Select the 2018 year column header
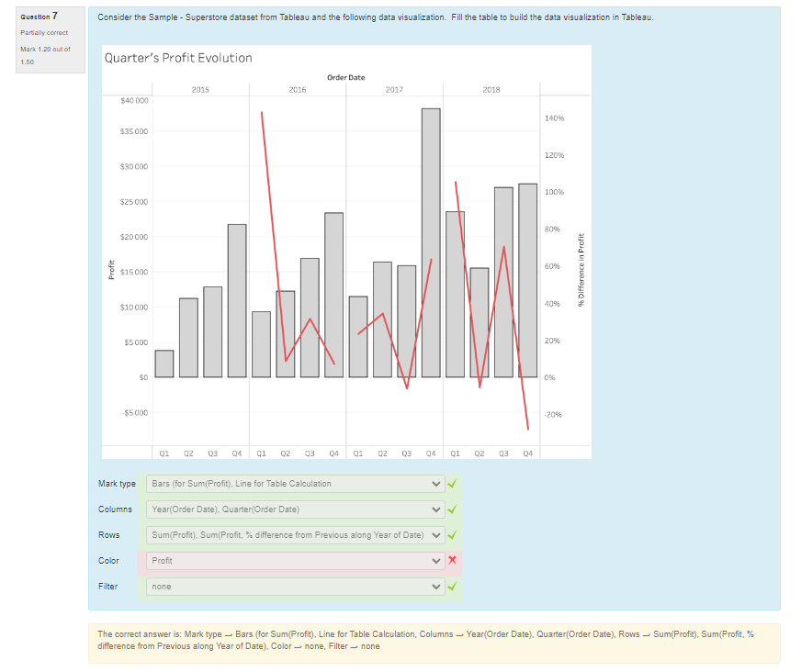 click(x=491, y=90)
